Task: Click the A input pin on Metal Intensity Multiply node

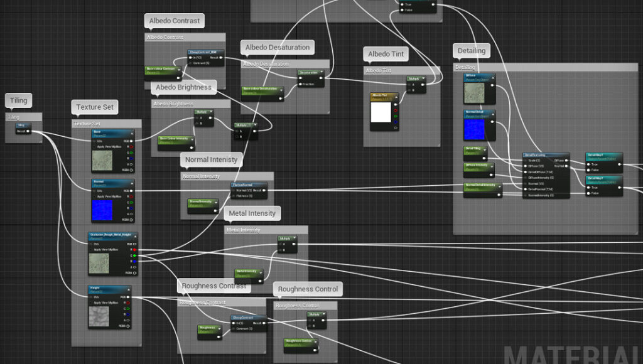Action: click(x=279, y=244)
